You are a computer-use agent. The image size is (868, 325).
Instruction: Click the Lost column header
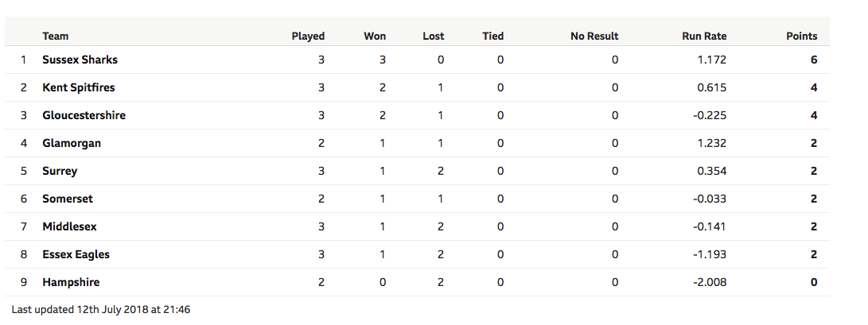433,36
